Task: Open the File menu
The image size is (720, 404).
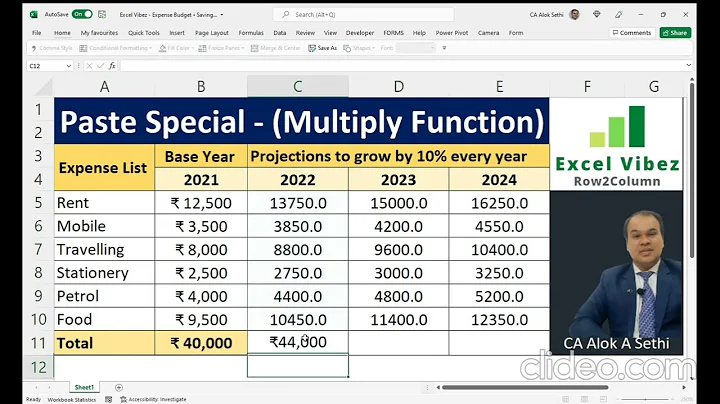Action: (x=37, y=33)
